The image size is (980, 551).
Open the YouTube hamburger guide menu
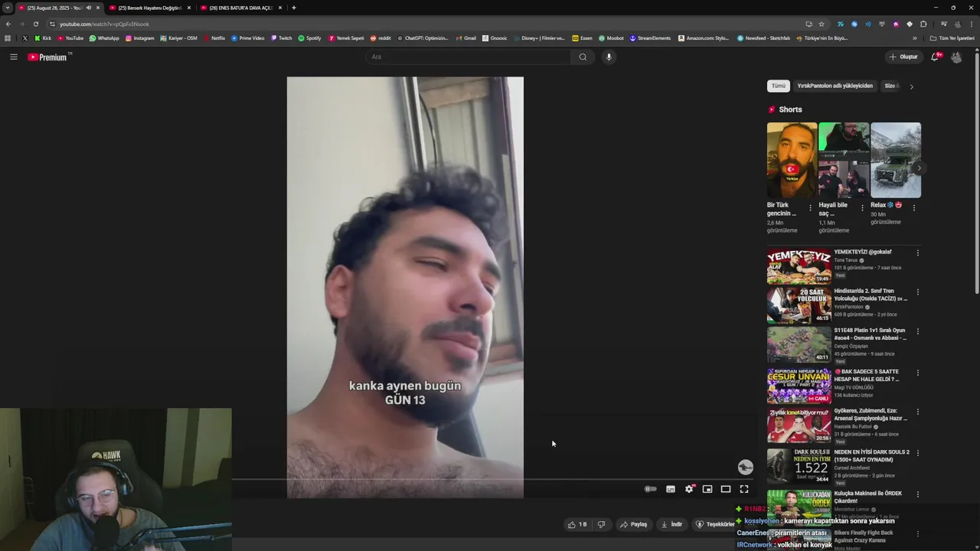coord(14,57)
